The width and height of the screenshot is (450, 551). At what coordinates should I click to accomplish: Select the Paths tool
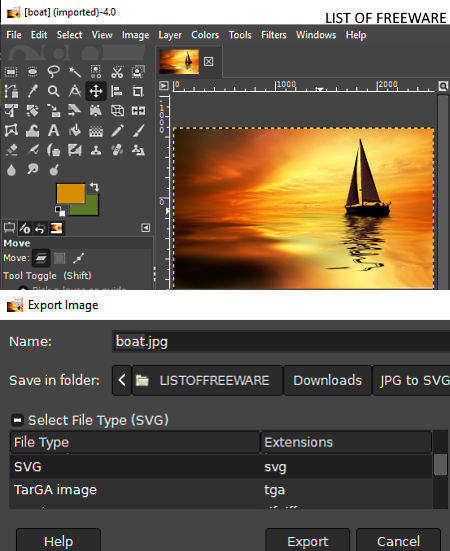click(x=11, y=92)
